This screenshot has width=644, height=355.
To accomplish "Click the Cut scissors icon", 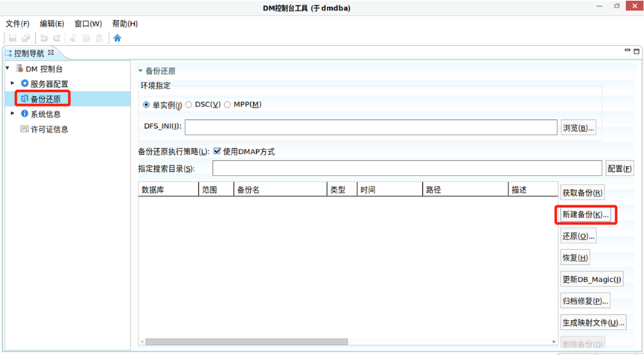I will point(73,38).
